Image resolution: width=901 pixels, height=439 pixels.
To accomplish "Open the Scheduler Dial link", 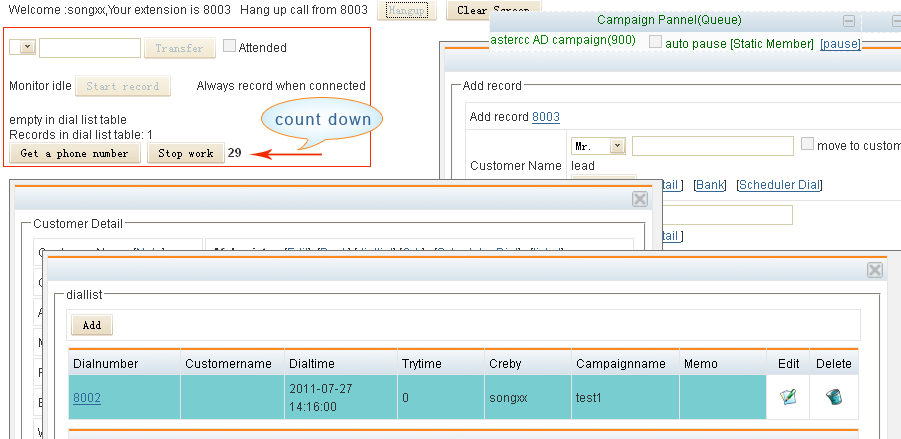I will (x=779, y=185).
